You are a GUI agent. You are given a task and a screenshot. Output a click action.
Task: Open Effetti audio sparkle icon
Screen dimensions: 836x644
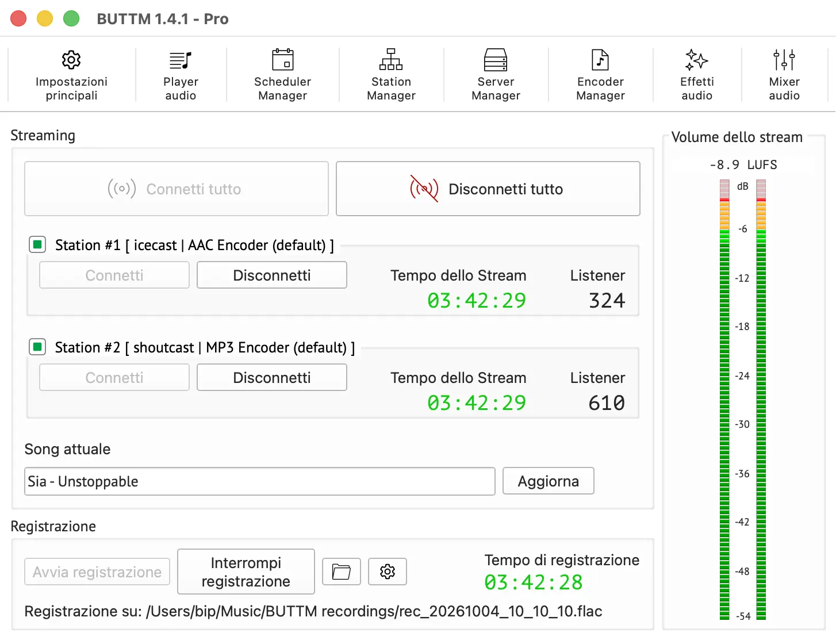coord(697,60)
